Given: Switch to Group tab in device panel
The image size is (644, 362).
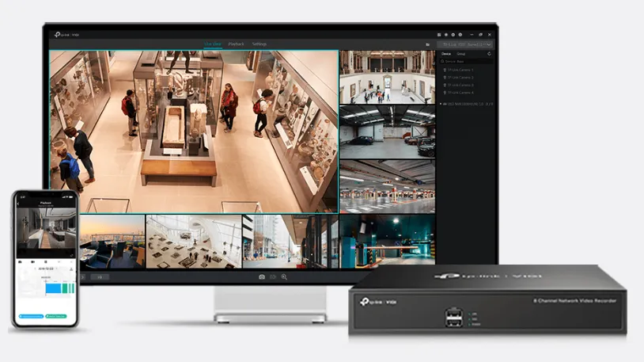Looking at the screenshot, I should click(461, 54).
